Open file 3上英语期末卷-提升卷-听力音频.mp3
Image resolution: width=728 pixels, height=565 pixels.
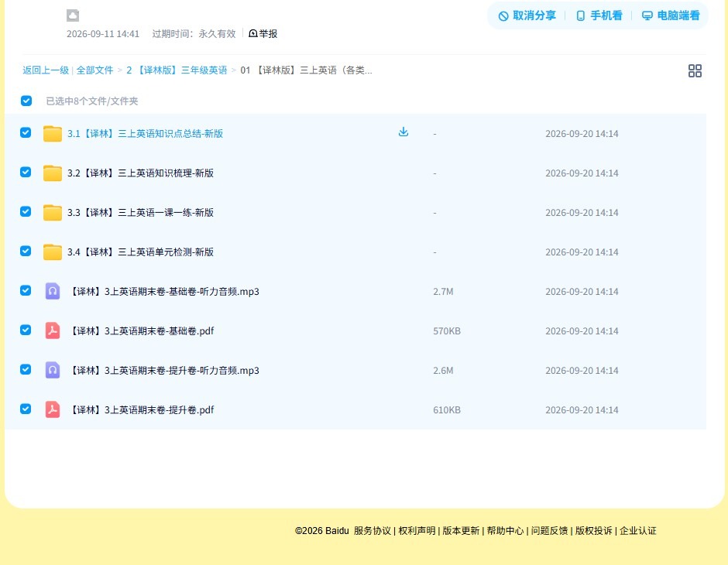pyautogui.click(x=163, y=370)
